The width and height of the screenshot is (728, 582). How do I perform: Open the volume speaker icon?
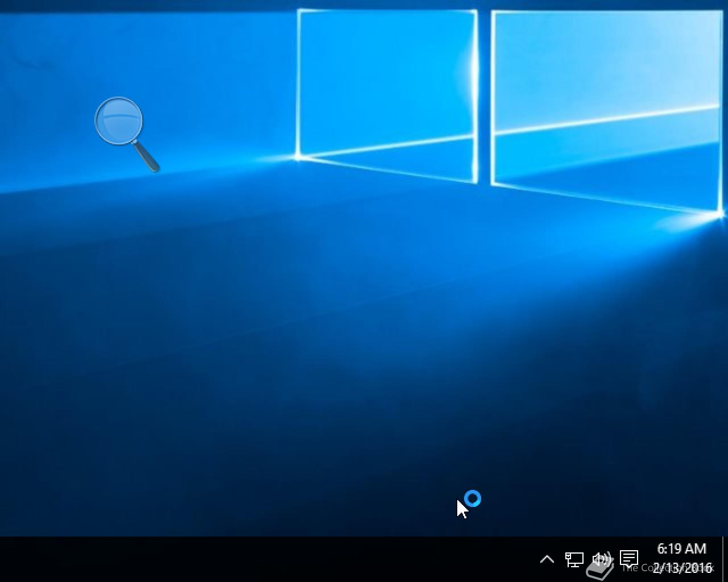click(601, 559)
